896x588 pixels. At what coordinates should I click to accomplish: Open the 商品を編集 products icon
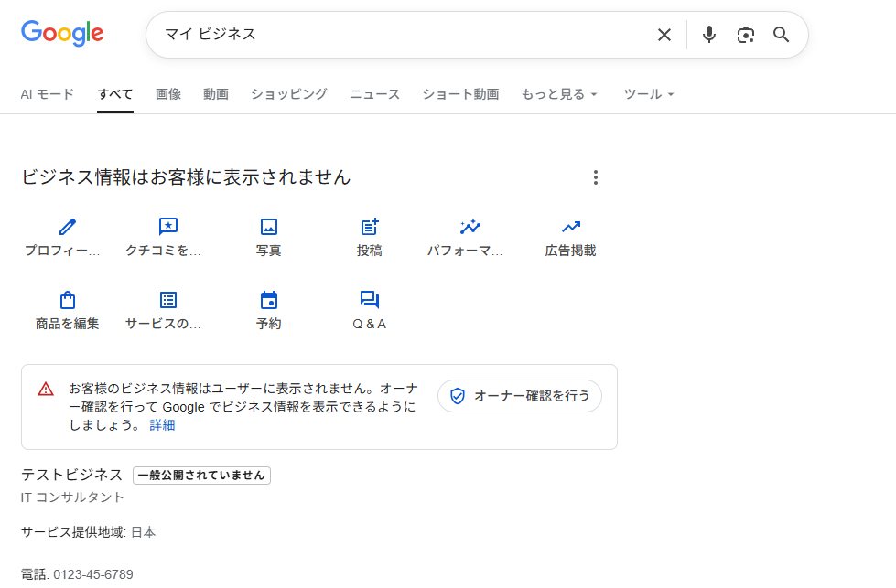click(x=65, y=298)
